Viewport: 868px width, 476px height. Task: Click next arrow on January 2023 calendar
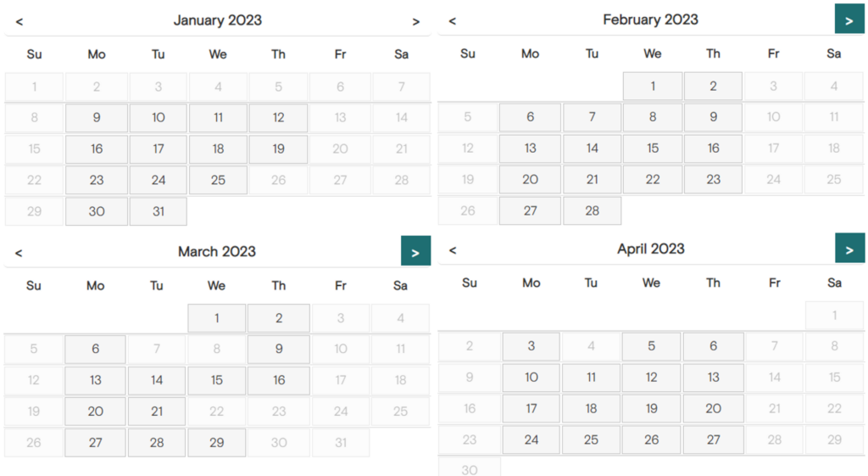point(415,22)
